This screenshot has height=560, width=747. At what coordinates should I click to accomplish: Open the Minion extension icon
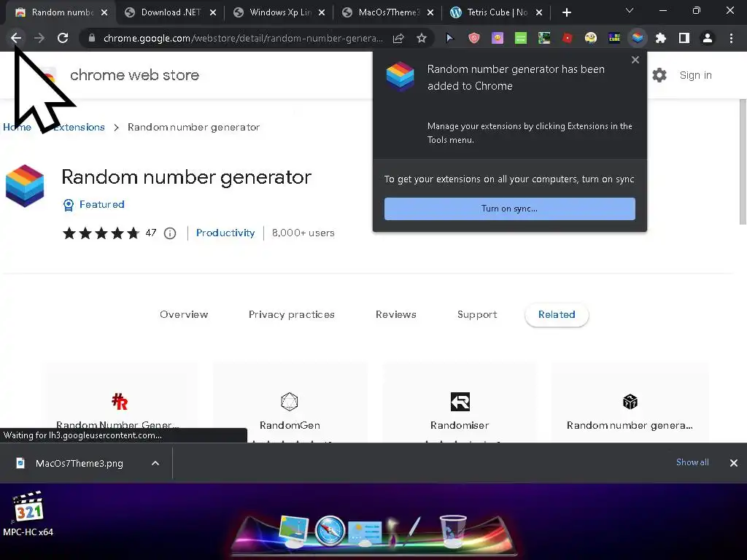pos(591,38)
